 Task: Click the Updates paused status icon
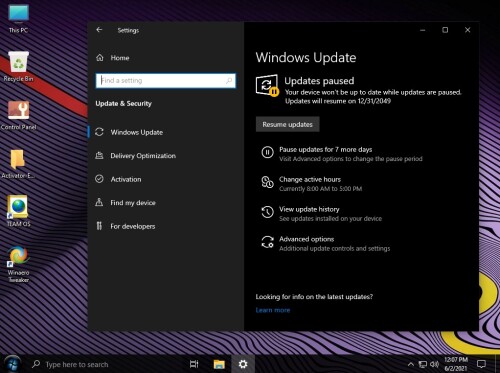(x=267, y=86)
